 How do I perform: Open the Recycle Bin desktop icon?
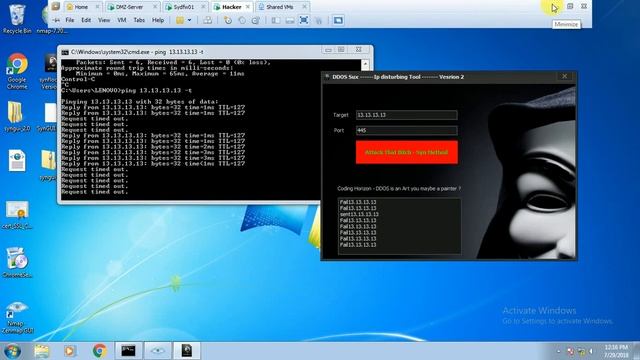pos(16,19)
